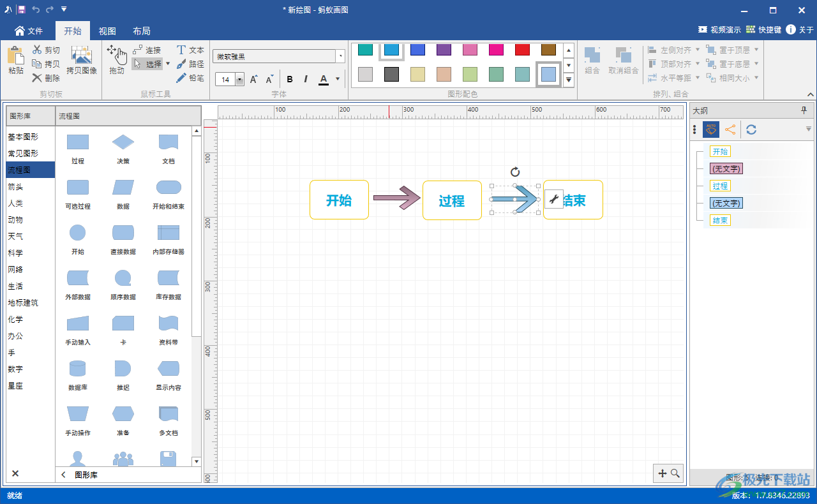Screen dimensions: 817x504
Task: Expand the color palette gallery
Action: coord(569,79)
